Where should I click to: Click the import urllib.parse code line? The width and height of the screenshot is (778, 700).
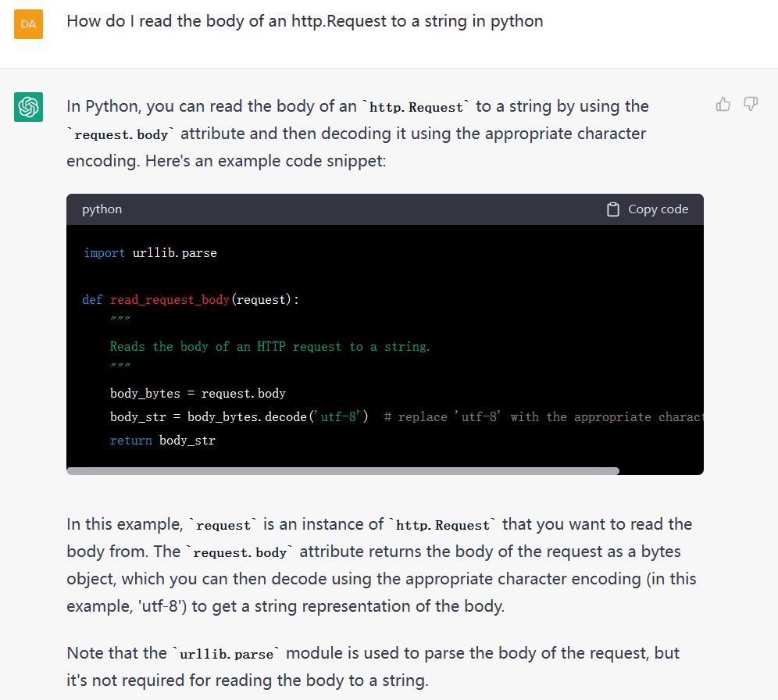[150, 253]
